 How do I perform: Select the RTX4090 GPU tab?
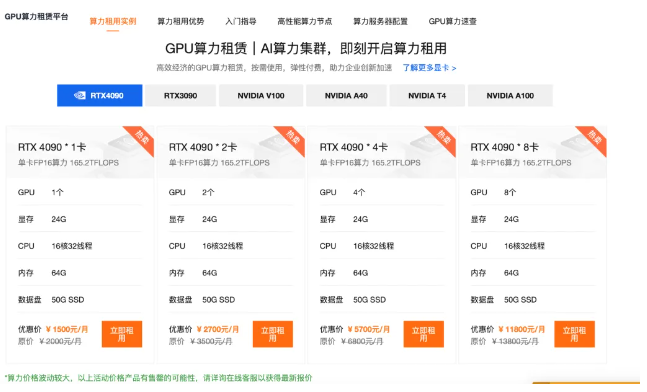click(x=99, y=95)
